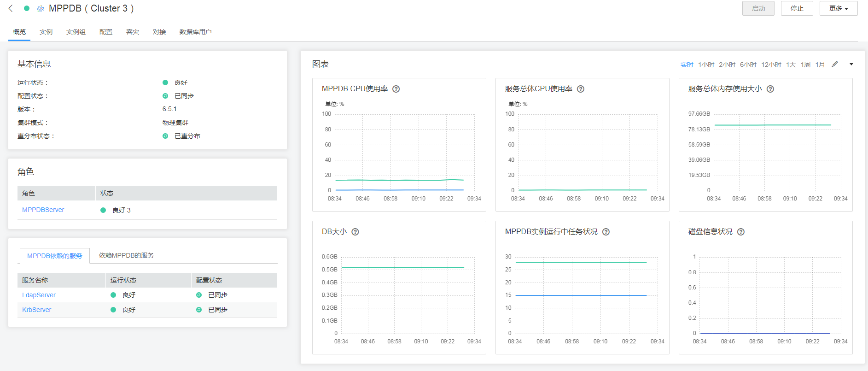Screen dimensions: 868x371
Task: Click help icon next to 服务总体内存使用大小
Action: [770, 89]
